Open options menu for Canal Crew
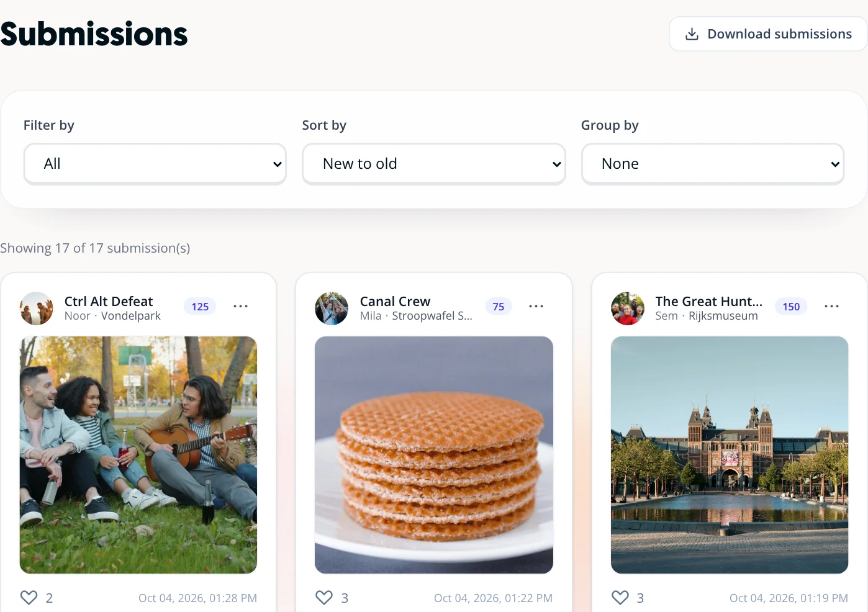 pos(536,307)
